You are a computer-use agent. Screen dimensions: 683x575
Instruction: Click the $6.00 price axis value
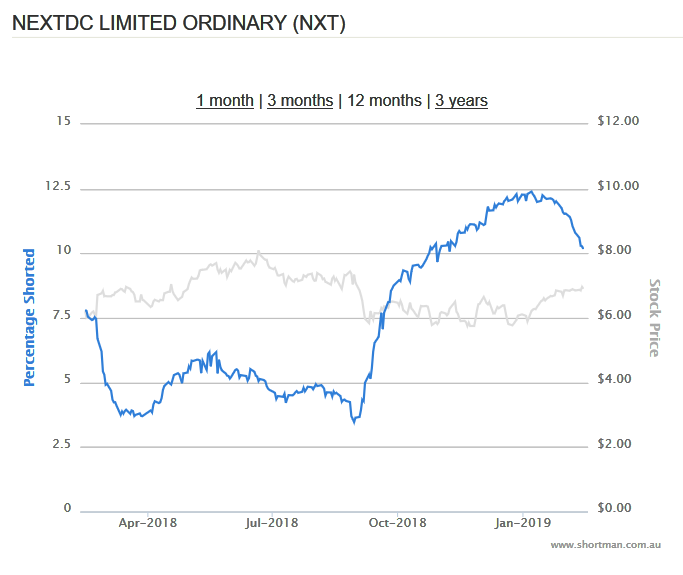(614, 315)
